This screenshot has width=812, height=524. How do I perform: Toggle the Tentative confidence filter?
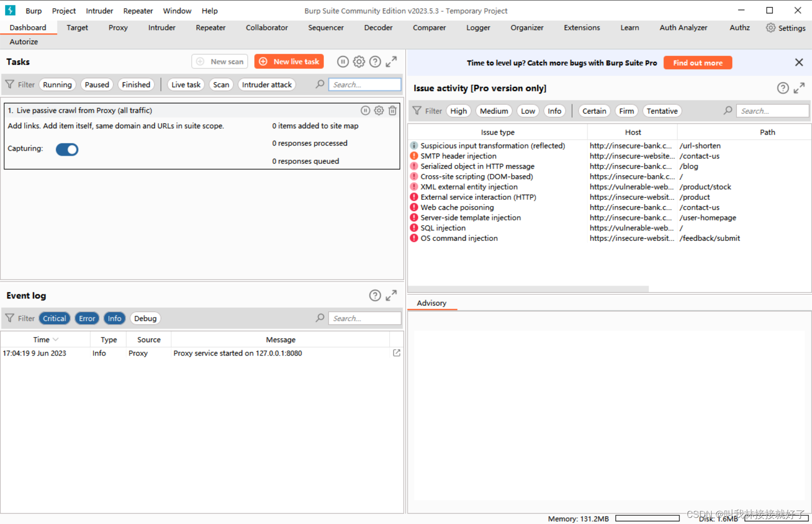point(662,111)
